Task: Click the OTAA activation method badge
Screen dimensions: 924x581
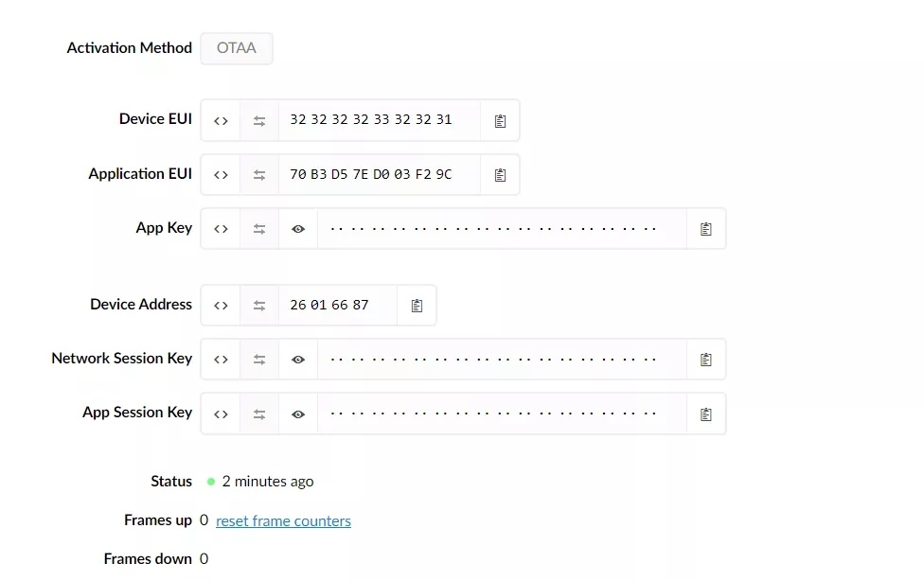Action: click(x=237, y=48)
